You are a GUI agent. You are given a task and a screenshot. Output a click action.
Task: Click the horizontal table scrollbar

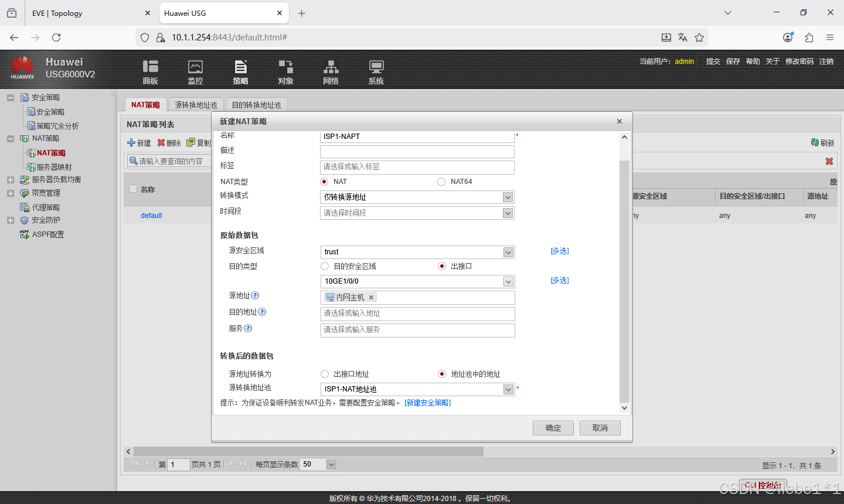click(308, 451)
